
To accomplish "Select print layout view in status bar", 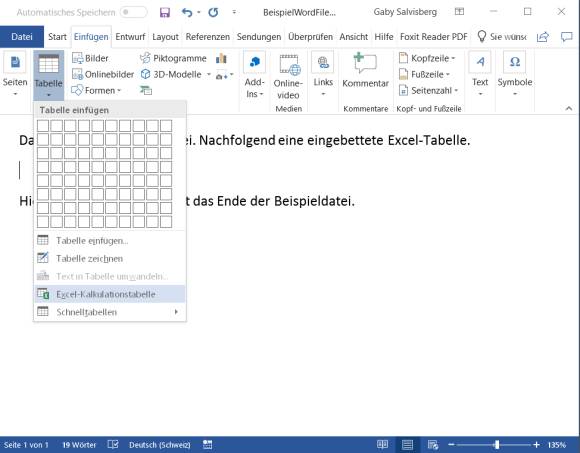I will 407,444.
